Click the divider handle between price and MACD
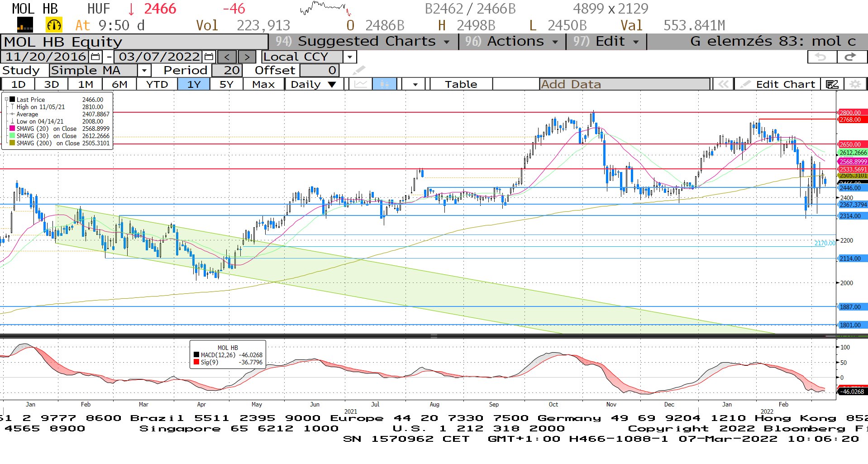 pos(434,336)
